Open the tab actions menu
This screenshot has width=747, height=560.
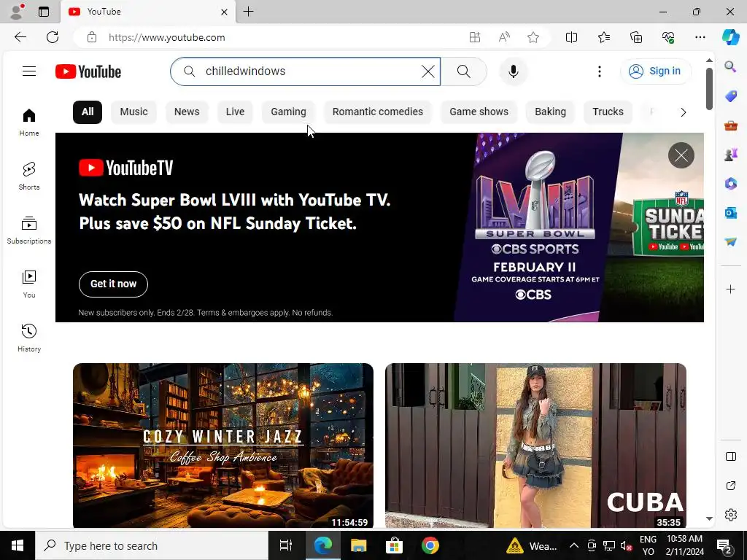pos(43,12)
